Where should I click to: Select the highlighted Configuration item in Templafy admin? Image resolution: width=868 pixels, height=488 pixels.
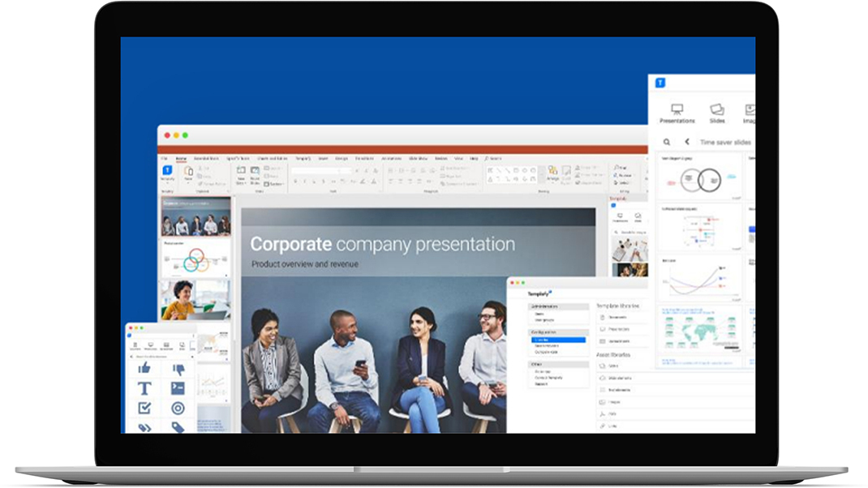pyautogui.click(x=557, y=340)
